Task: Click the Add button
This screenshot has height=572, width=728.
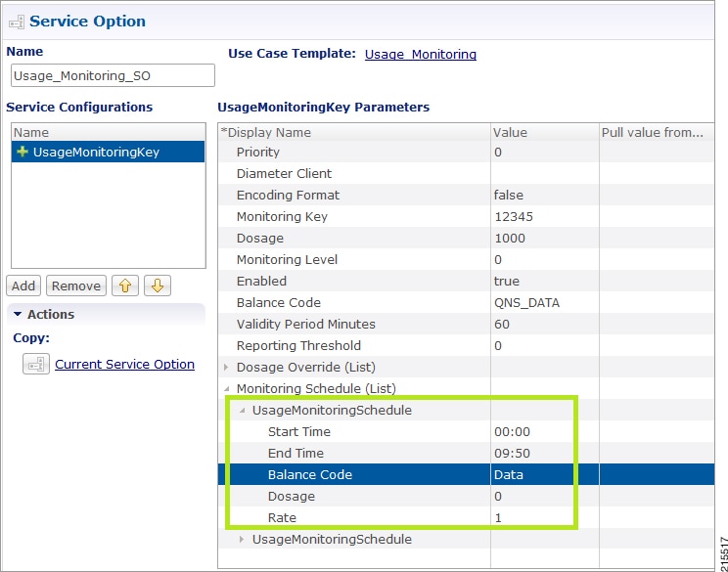Action: pos(23,286)
